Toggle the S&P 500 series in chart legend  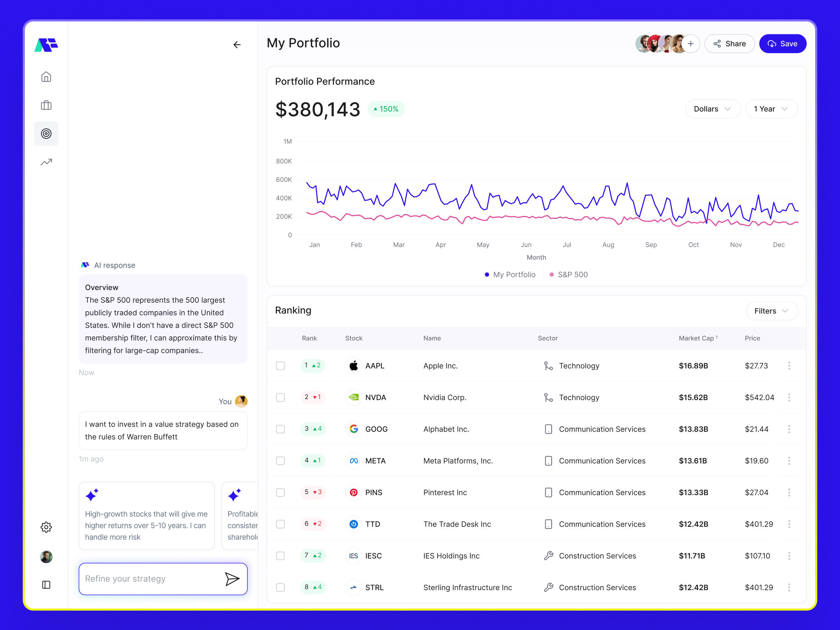[568, 274]
